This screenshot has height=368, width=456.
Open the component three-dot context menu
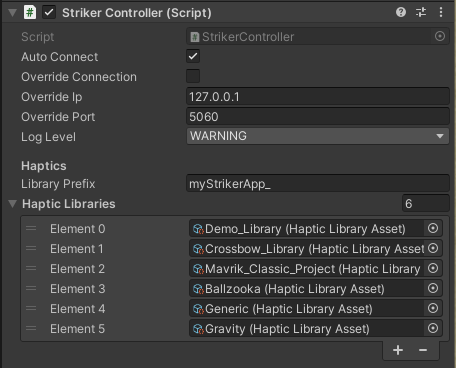pyautogui.click(x=441, y=12)
